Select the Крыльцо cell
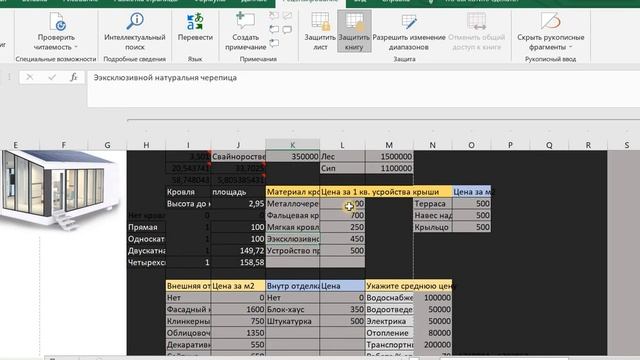This screenshot has width=640, height=360. click(x=433, y=227)
